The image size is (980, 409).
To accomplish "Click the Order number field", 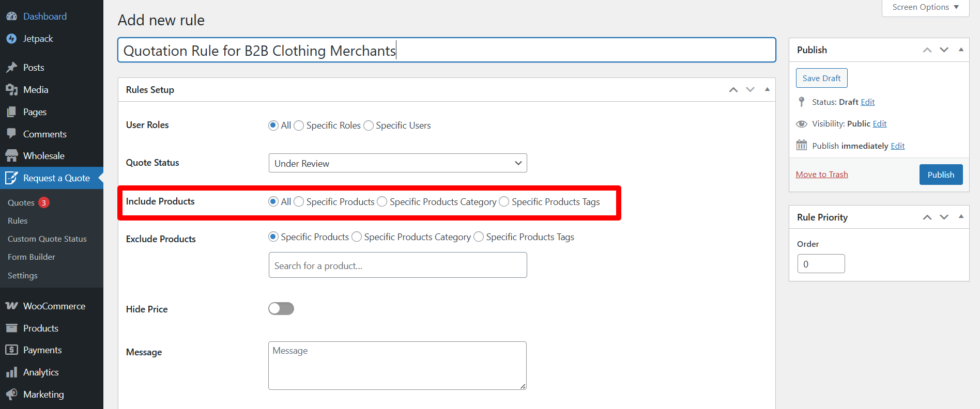I will click(x=821, y=264).
